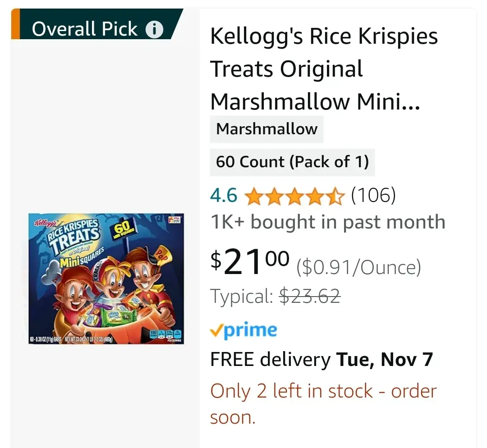The image size is (487, 448).
Task: Select the Marshmallow flavor chip
Action: [x=266, y=129]
